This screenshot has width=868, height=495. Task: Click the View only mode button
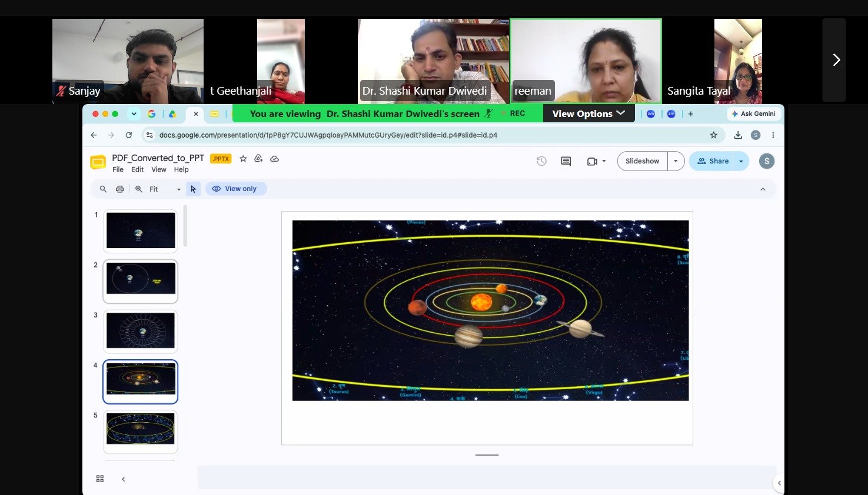tap(235, 189)
